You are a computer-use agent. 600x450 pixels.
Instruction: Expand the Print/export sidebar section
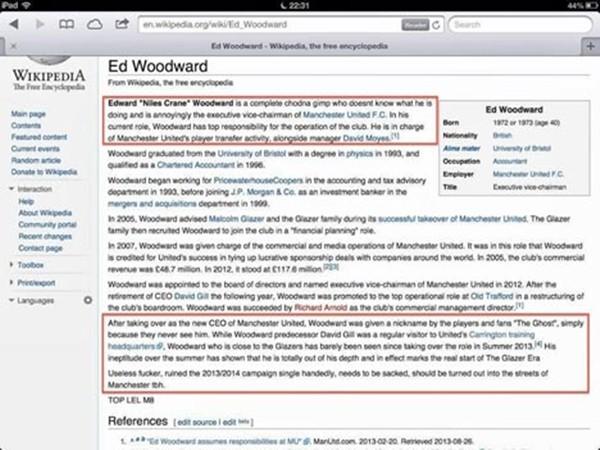[x=33, y=283]
